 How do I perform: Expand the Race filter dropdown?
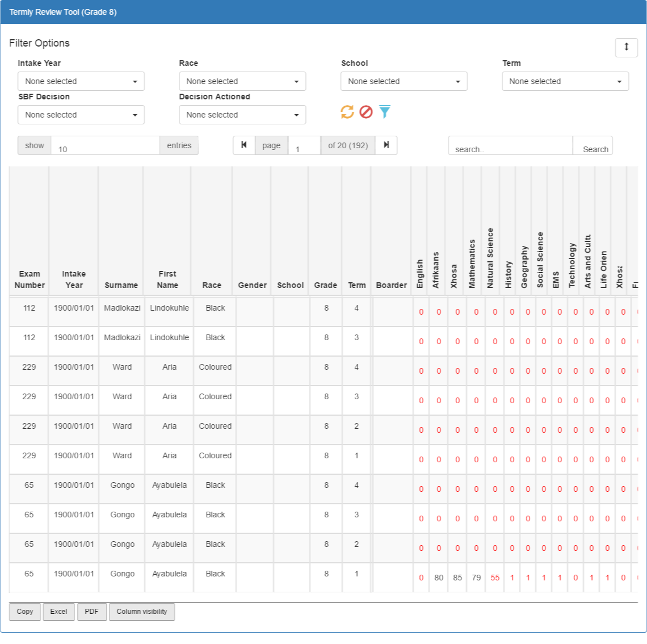pyautogui.click(x=242, y=81)
